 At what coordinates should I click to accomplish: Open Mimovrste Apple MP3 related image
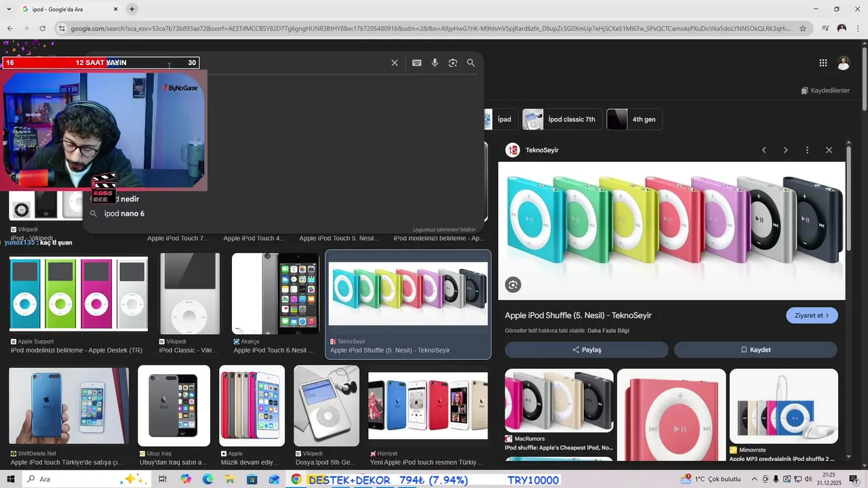coord(784,406)
